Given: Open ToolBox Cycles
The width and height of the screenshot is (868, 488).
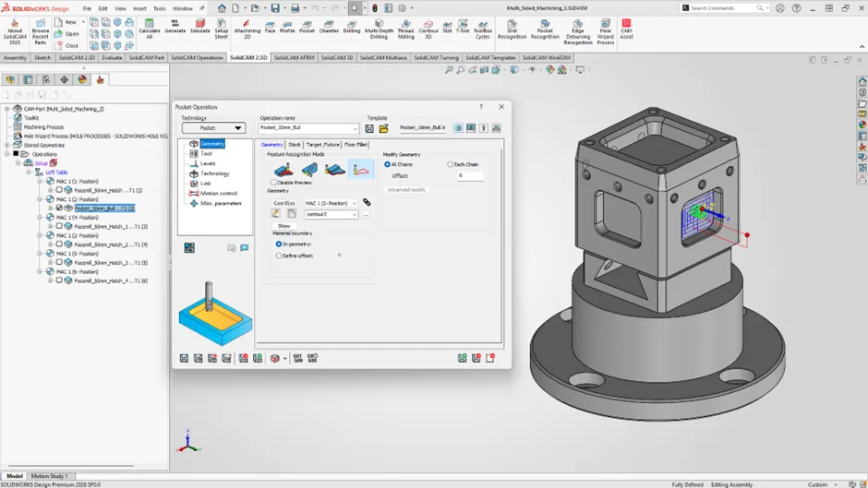Looking at the screenshot, I should click(483, 29).
